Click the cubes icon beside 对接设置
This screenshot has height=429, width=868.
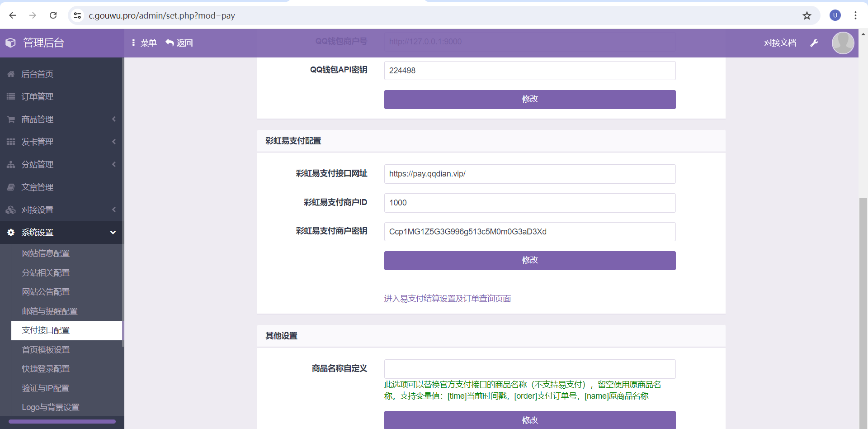click(x=11, y=210)
